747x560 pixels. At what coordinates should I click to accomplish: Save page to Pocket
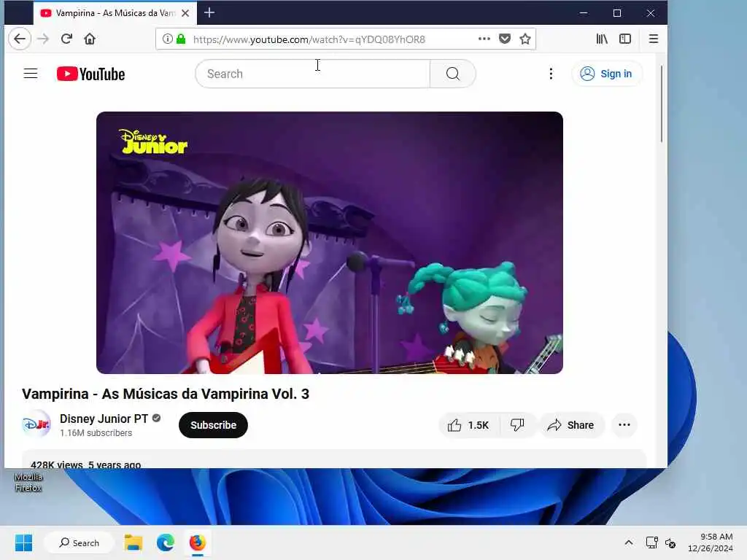(505, 39)
